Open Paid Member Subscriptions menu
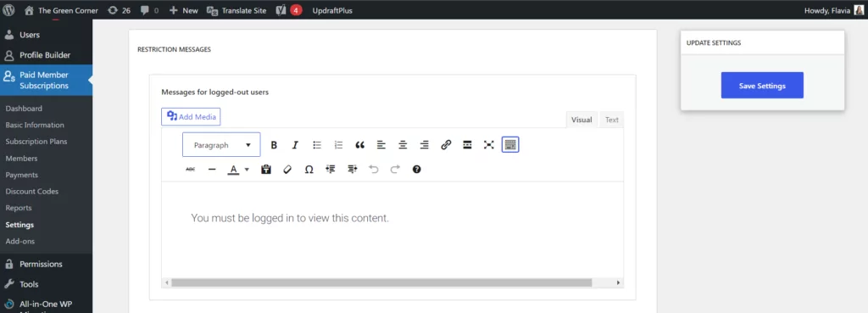 coord(46,81)
